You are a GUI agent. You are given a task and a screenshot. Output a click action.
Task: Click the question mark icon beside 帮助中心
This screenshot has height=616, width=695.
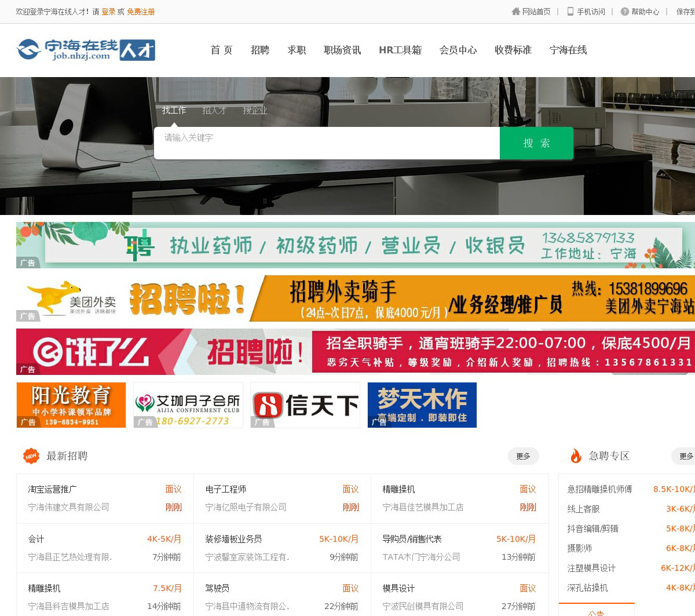[x=625, y=12]
